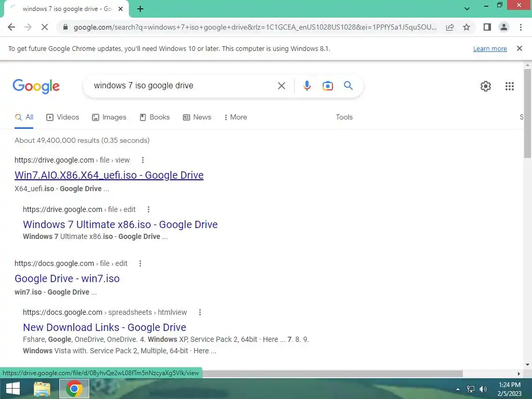
Task: Dismiss the Chrome update notice
Action: pos(519,48)
